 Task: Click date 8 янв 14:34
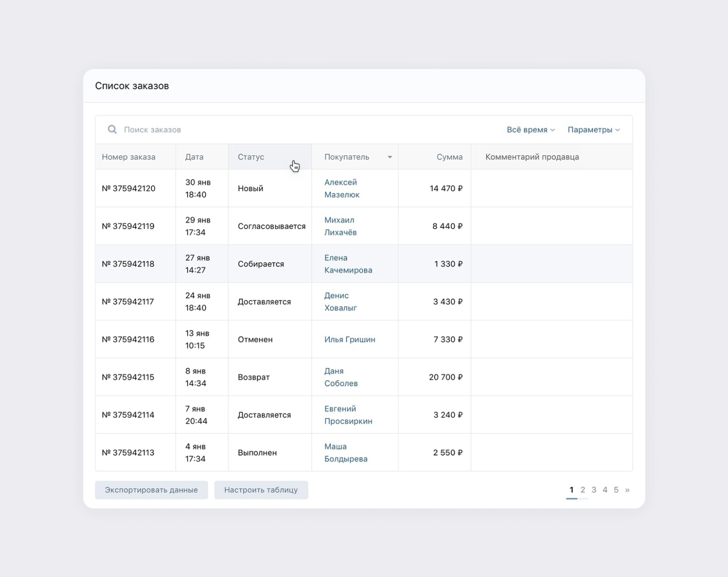point(196,377)
